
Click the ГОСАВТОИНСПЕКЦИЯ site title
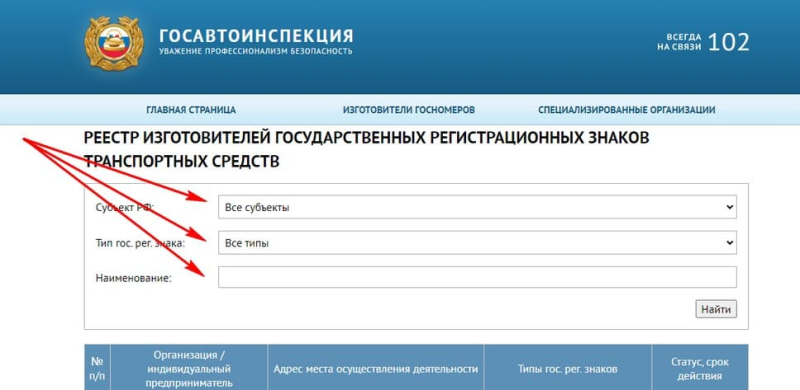pos(256,36)
